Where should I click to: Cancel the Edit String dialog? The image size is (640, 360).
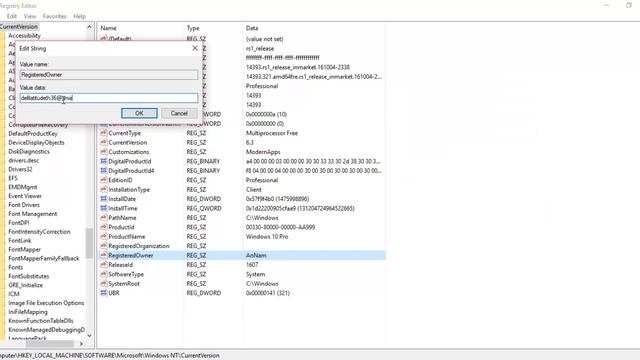pos(179,113)
